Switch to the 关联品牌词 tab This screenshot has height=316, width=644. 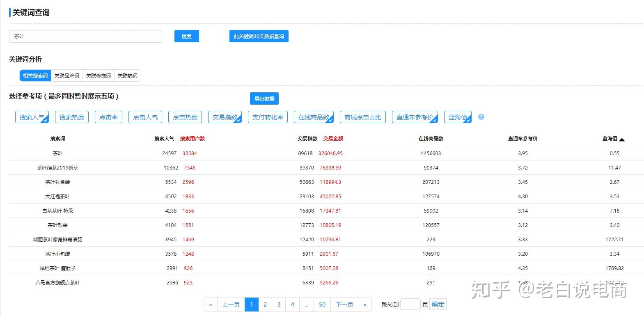click(x=67, y=76)
